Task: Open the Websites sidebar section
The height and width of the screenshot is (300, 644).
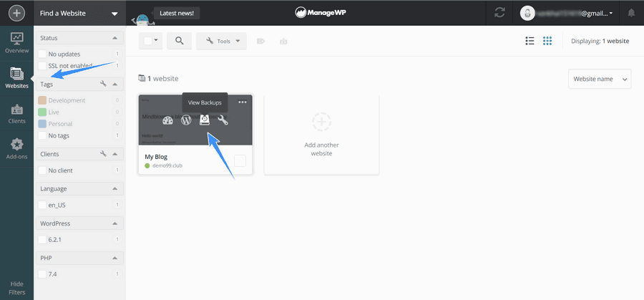Action: pos(17,78)
